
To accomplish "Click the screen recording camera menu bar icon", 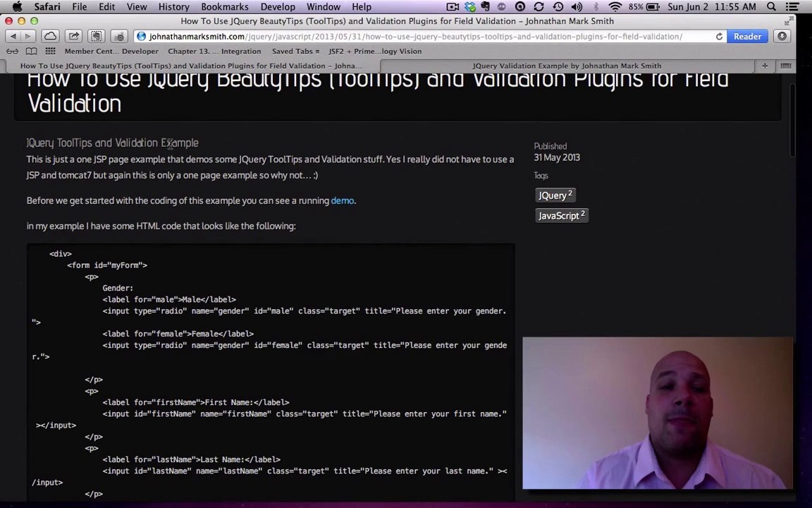I will coord(453,7).
